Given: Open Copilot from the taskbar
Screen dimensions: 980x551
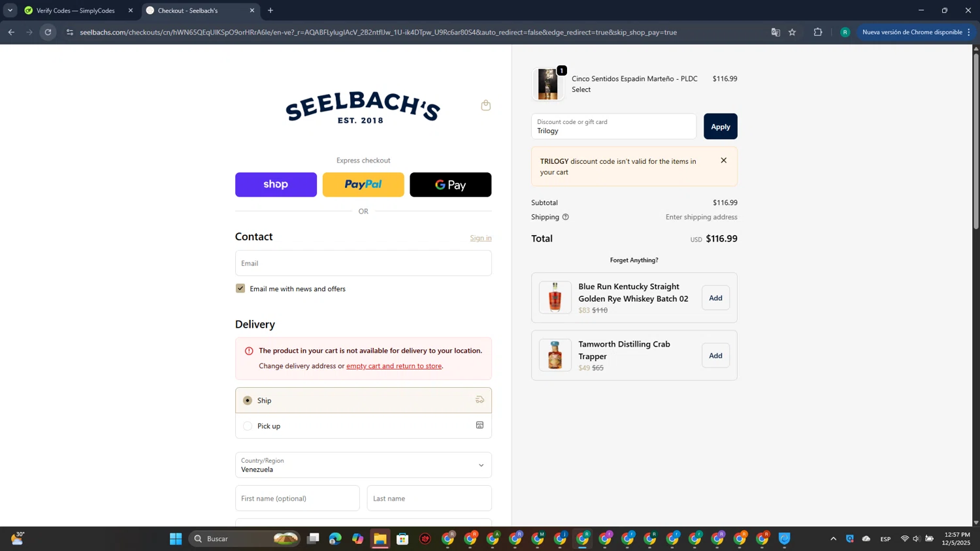Looking at the screenshot, I should [x=357, y=539].
